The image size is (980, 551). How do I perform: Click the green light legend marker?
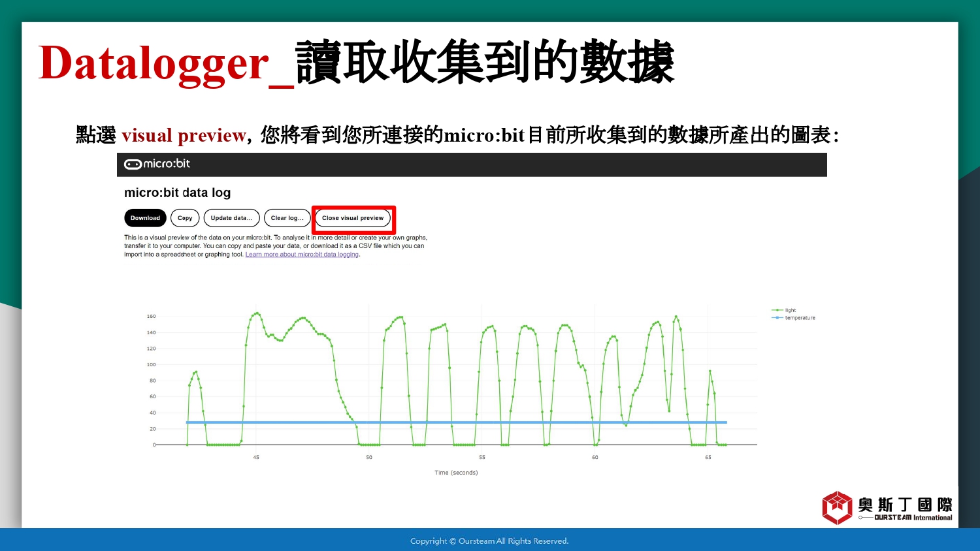777,311
